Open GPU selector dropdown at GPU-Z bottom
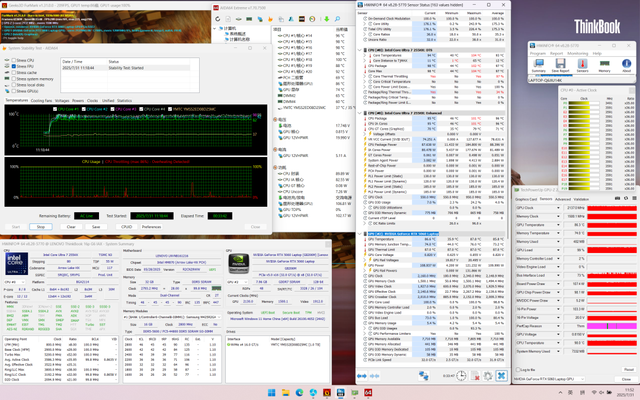 click(549, 379)
